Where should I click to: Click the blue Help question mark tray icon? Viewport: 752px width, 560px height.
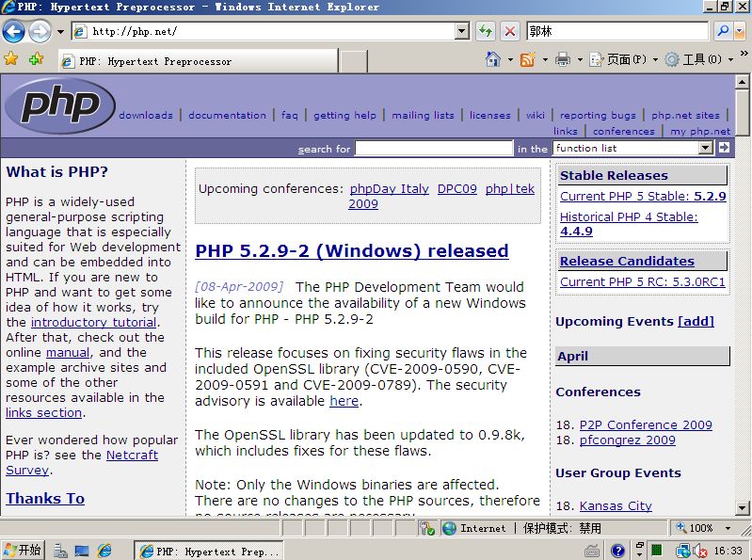pyautogui.click(x=617, y=551)
